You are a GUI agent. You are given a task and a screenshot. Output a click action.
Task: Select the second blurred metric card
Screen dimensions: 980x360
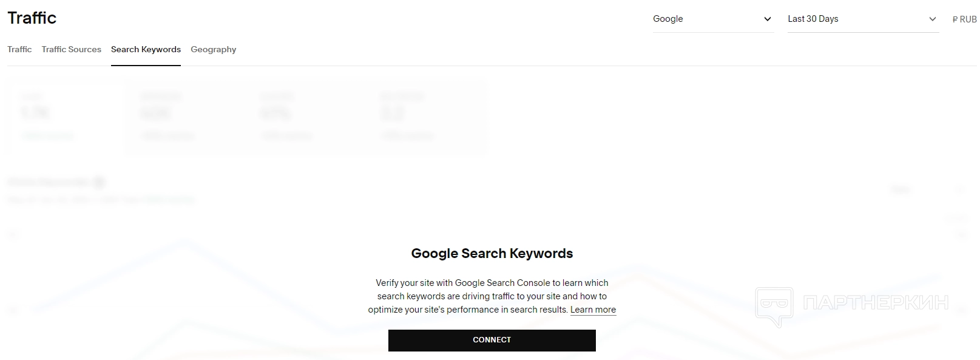pyautogui.click(x=185, y=117)
